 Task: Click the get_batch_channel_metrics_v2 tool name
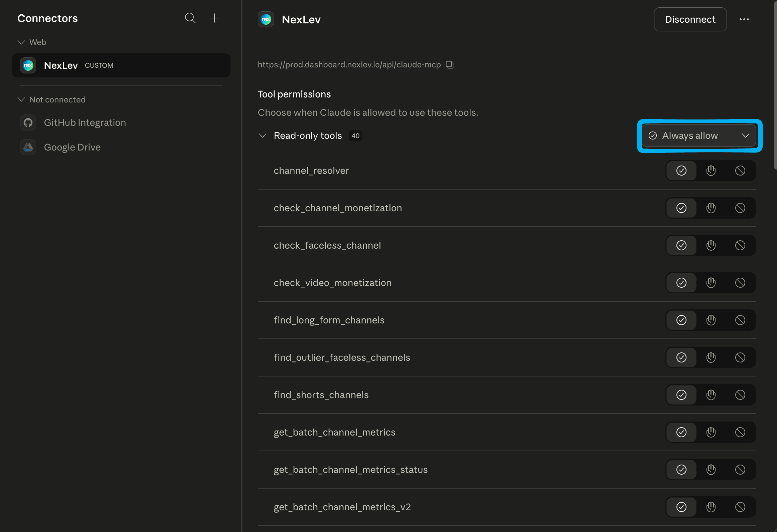(342, 507)
